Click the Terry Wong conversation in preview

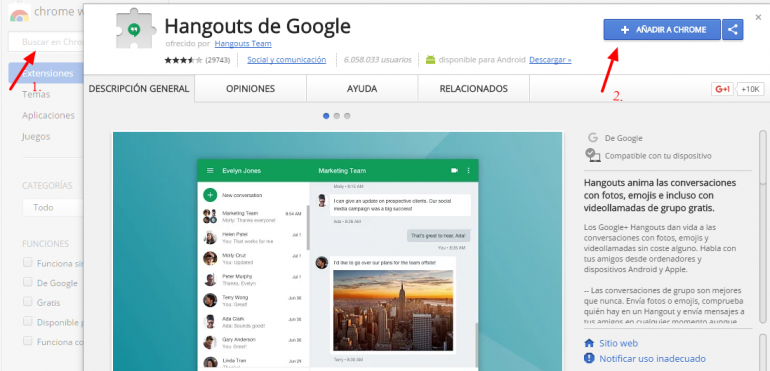pyautogui.click(x=252, y=300)
